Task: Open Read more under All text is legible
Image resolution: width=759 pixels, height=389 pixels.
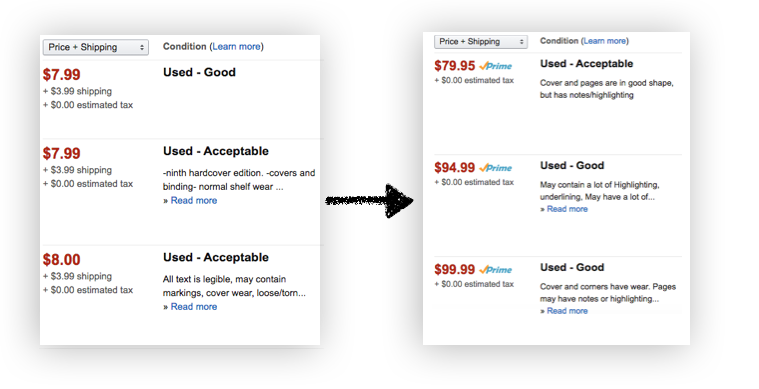Action: 194,307
